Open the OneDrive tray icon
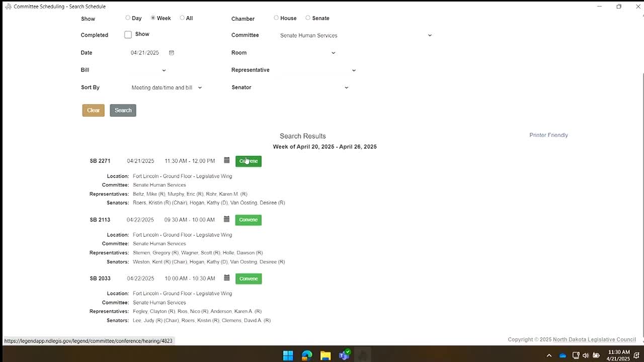The width and height of the screenshot is (644, 362). (x=563, y=355)
